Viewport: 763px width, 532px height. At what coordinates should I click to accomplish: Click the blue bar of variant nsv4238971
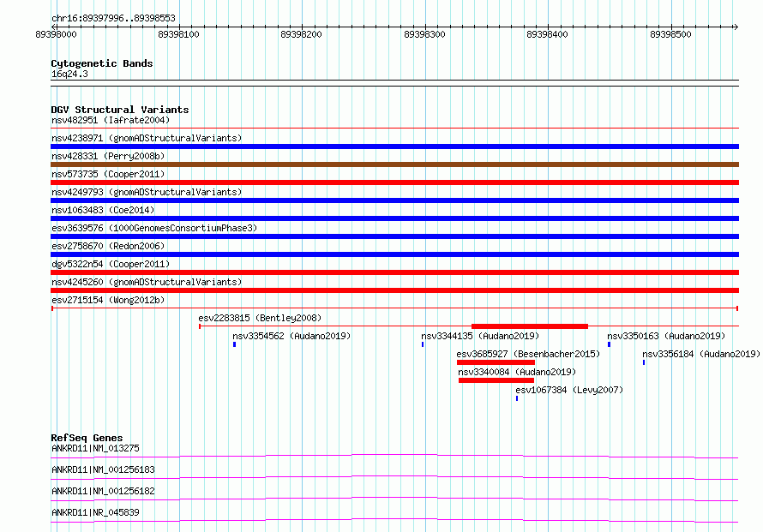[394, 146]
